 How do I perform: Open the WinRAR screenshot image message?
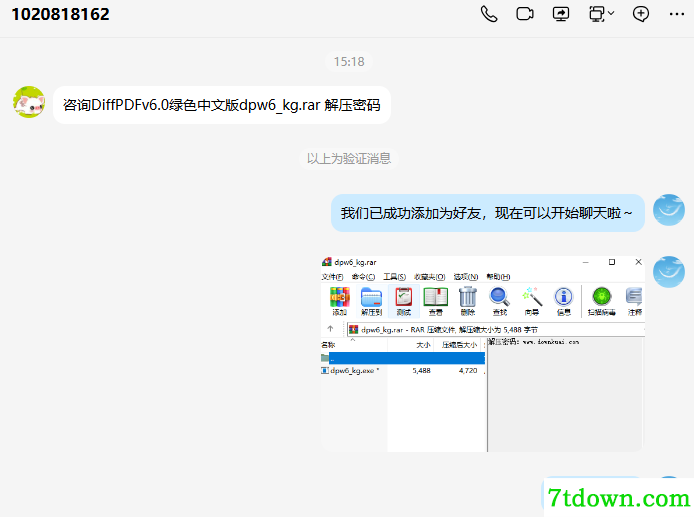click(482, 354)
